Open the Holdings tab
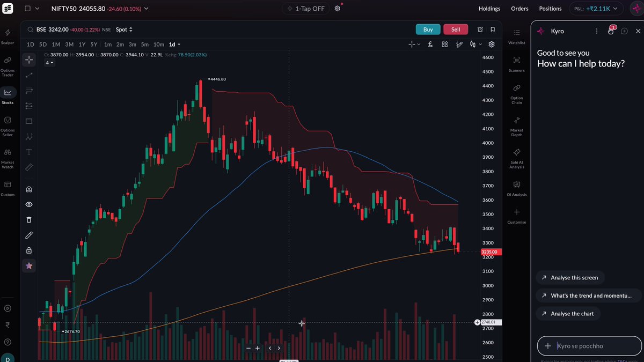The image size is (644, 362). click(489, 9)
